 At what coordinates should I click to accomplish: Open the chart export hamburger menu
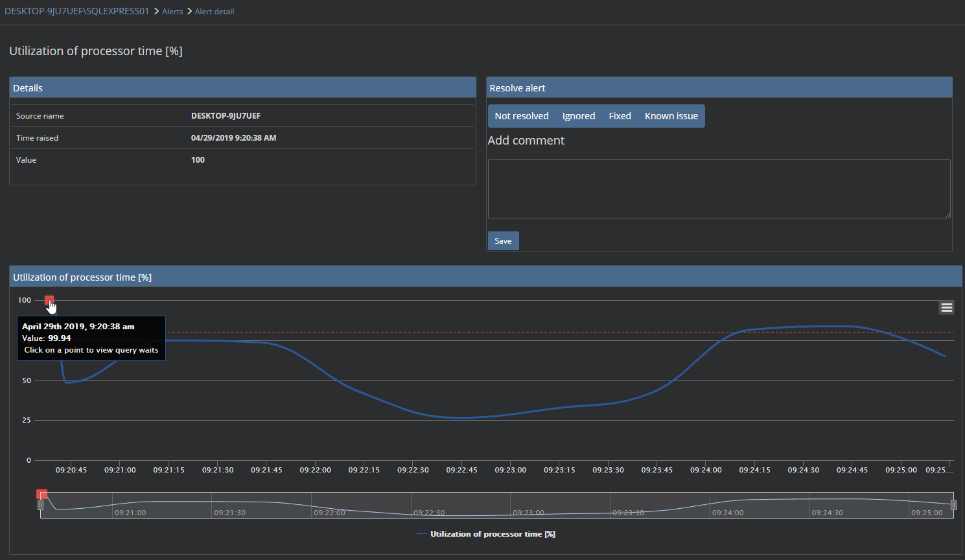pyautogui.click(x=946, y=307)
